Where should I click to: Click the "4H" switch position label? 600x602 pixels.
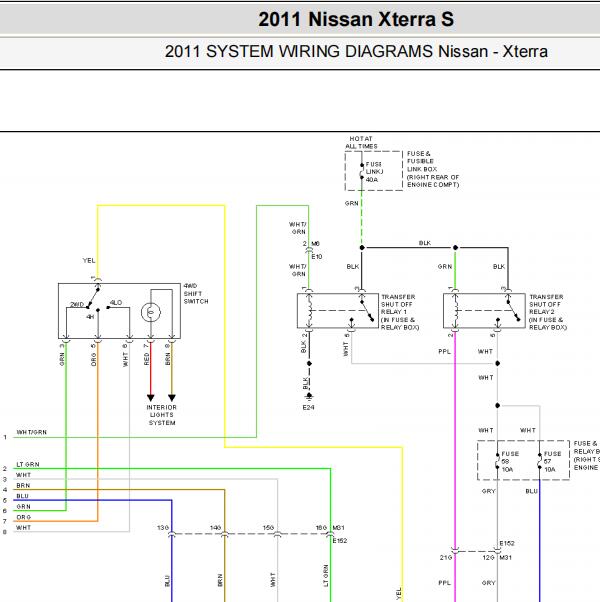pyautogui.click(x=90, y=317)
